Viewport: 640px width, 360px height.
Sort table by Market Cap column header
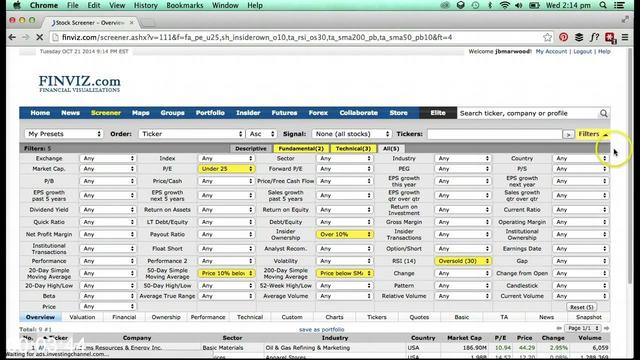[x=464, y=338]
